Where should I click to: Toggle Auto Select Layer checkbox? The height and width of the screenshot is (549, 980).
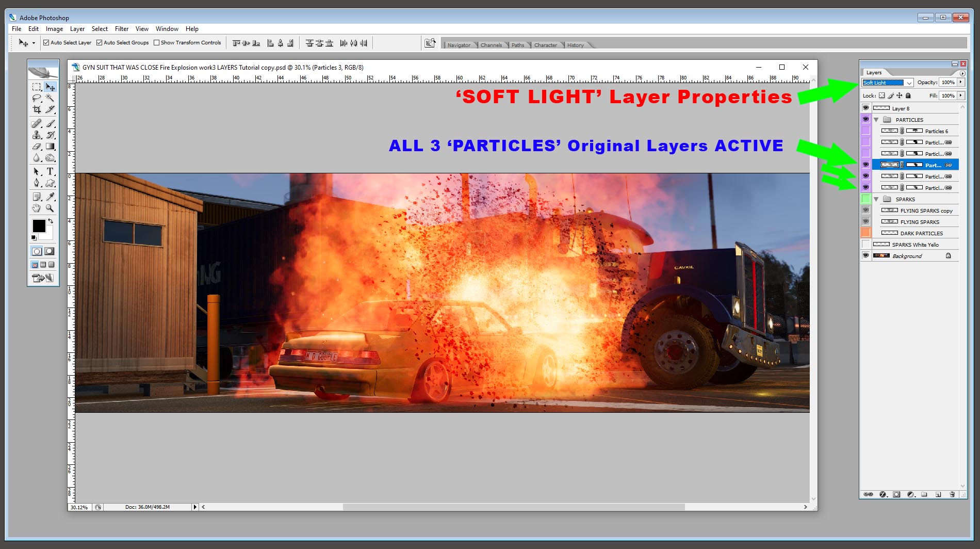coord(46,43)
